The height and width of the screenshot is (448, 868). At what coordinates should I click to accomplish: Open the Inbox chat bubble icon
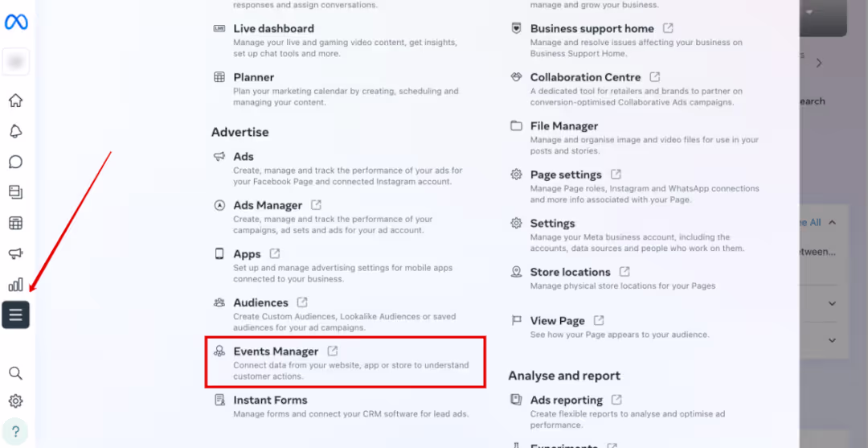[x=15, y=162]
